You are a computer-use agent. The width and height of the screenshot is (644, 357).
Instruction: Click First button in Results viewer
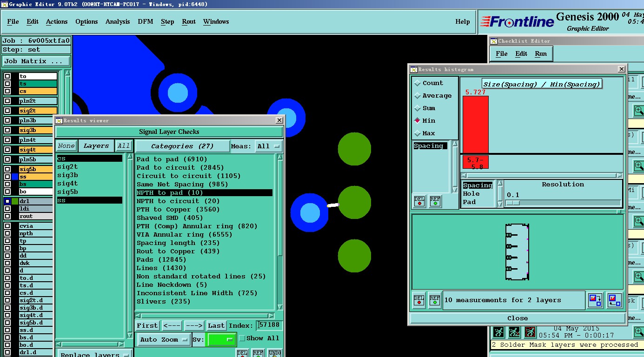point(147,325)
